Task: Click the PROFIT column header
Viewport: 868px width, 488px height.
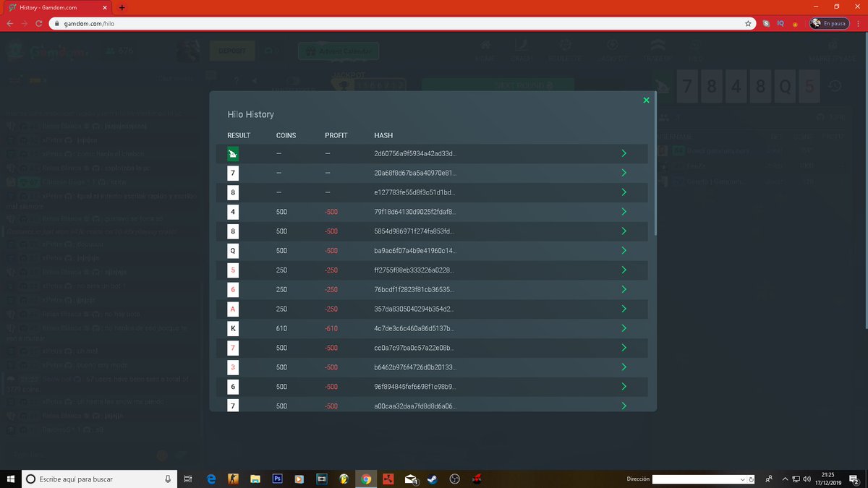Action: [336, 135]
